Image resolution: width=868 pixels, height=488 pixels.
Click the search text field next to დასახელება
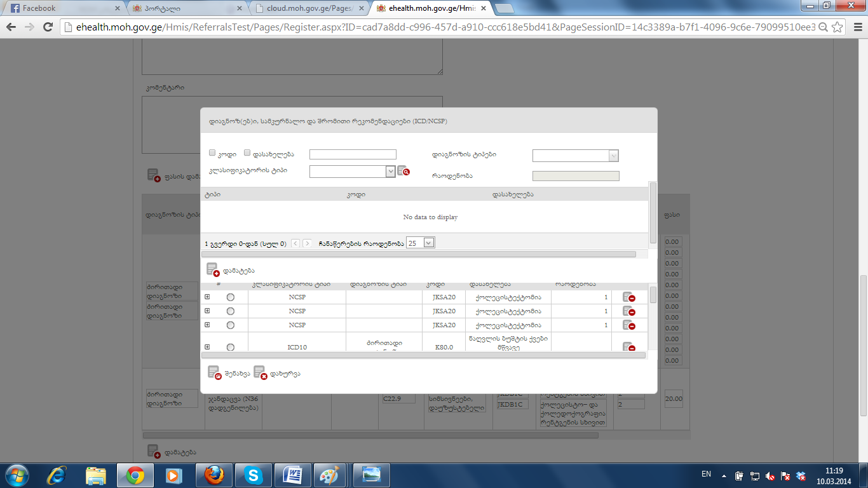click(x=353, y=154)
